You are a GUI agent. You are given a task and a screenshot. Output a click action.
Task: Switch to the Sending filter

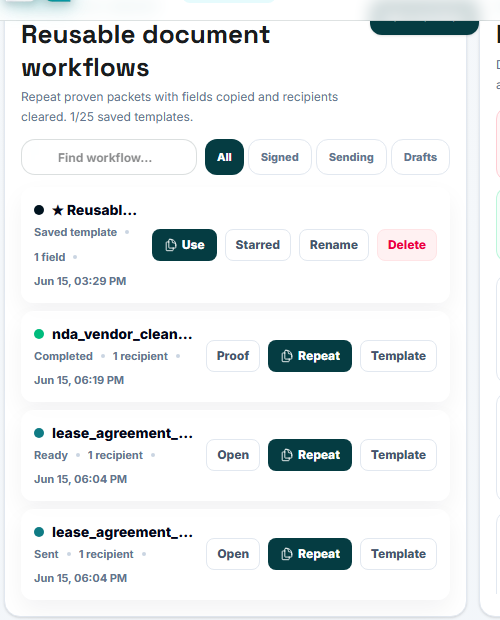click(x=351, y=157)
